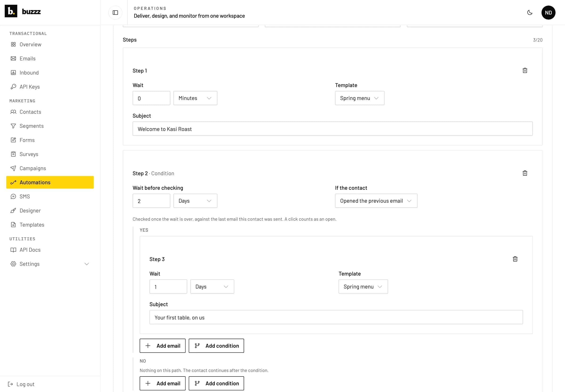Click the SMS chat bubble icon
The image size is (565, 392).
coord(13,197)
